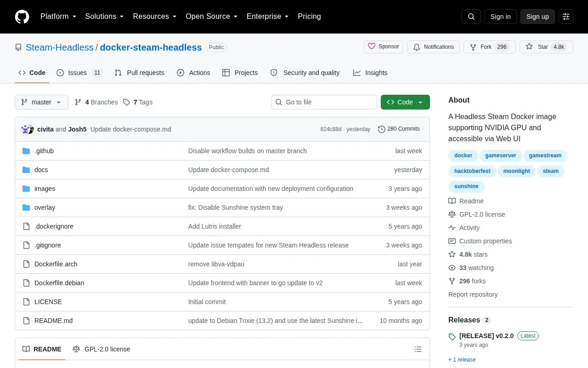Click the star icon beside 4.8k stars
Image resolution: width=588 pixels, height=368 pixels.
tap(452, 254)
